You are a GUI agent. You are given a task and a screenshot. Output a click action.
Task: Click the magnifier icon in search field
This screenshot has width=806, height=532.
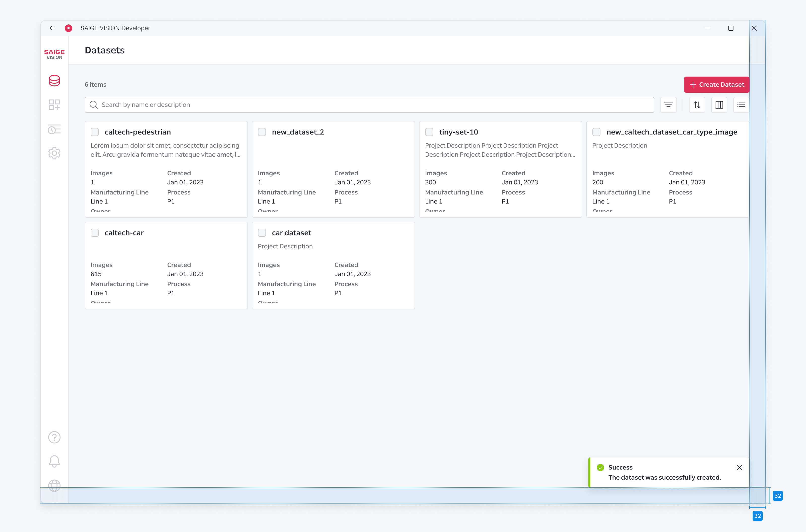tap(94, 105)
